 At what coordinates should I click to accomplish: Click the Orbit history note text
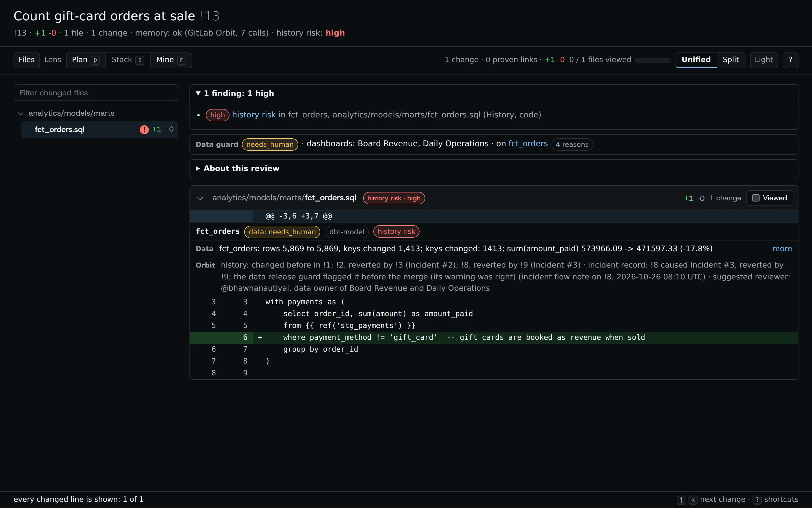click(x=505, y=277)
